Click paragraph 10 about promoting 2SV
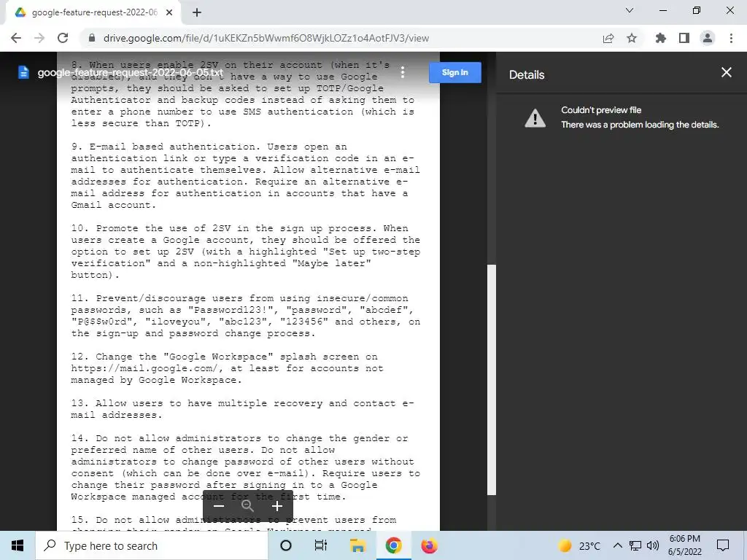Screen dimensions: 747x560 (x=245, y=252)
